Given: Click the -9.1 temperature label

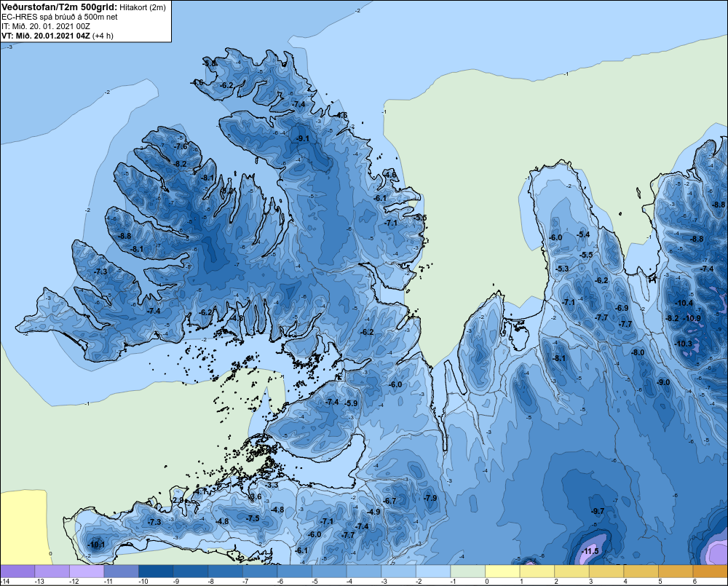Looking at the screenshot, I should (x=303, y=138).
